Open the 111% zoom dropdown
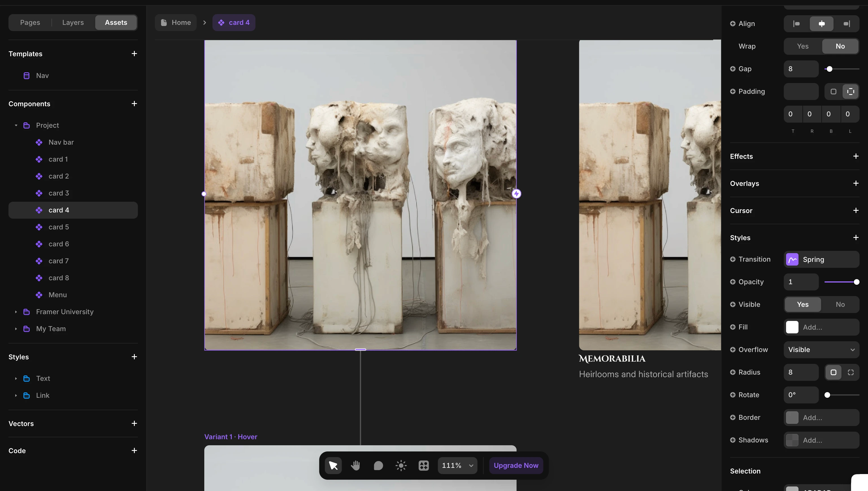This screenshot has width=868, height=491. tap(457, 465)
